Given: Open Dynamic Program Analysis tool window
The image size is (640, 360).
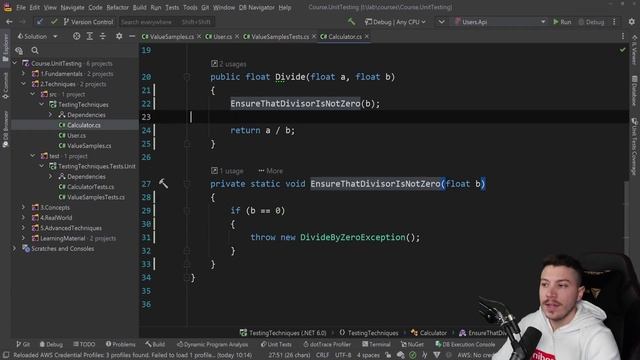Looking at the screenshot, I should tap(212, 344).
